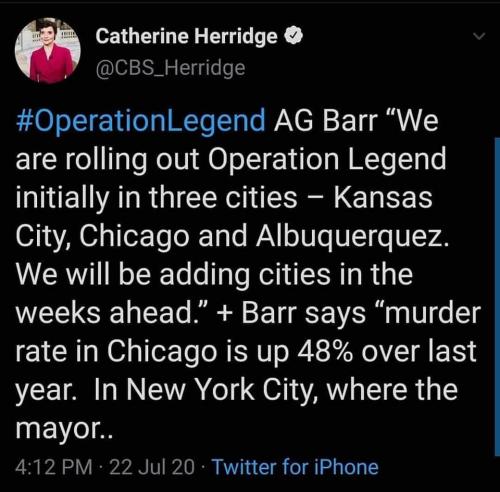Image resolution: width=500 pixels, height=492 pixels.
Task: Click the verified checkmark badge
Action: (x=293, y=36)
